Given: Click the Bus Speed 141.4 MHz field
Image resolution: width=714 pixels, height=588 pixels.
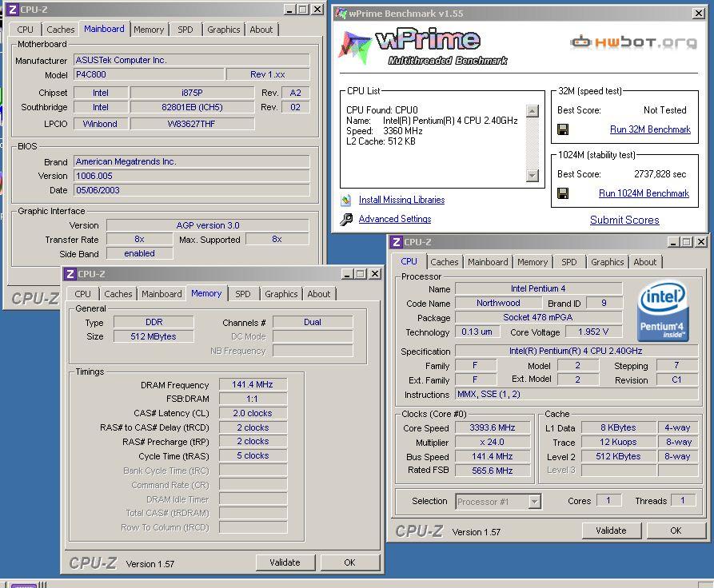Looking at the screenshot, I should 493,456.
